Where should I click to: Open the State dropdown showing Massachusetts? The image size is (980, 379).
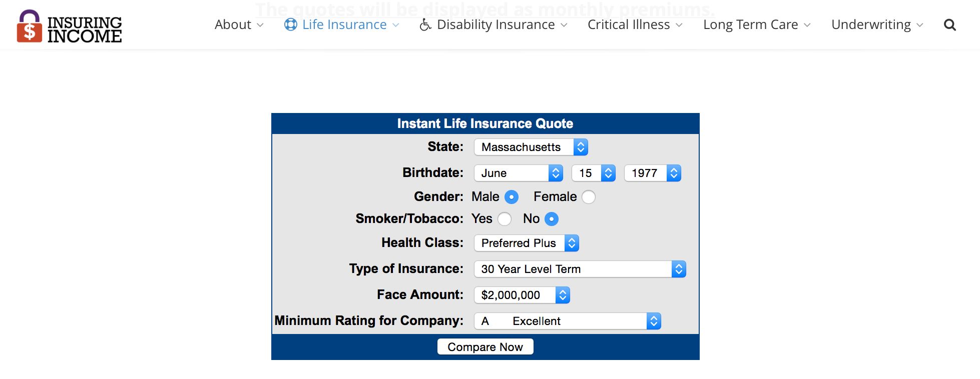(531, 147)
